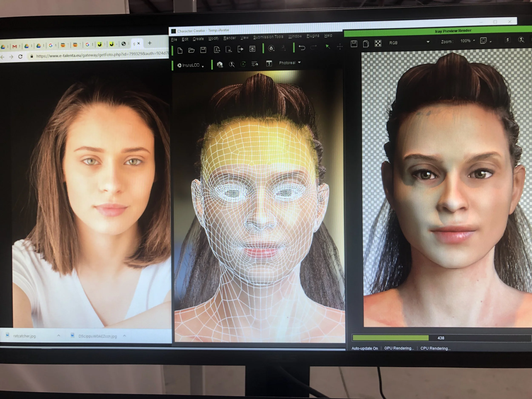The image size is (532, 399).
Task: Toggle the render settings sliders icon
Action: click(x=255, y=64)
